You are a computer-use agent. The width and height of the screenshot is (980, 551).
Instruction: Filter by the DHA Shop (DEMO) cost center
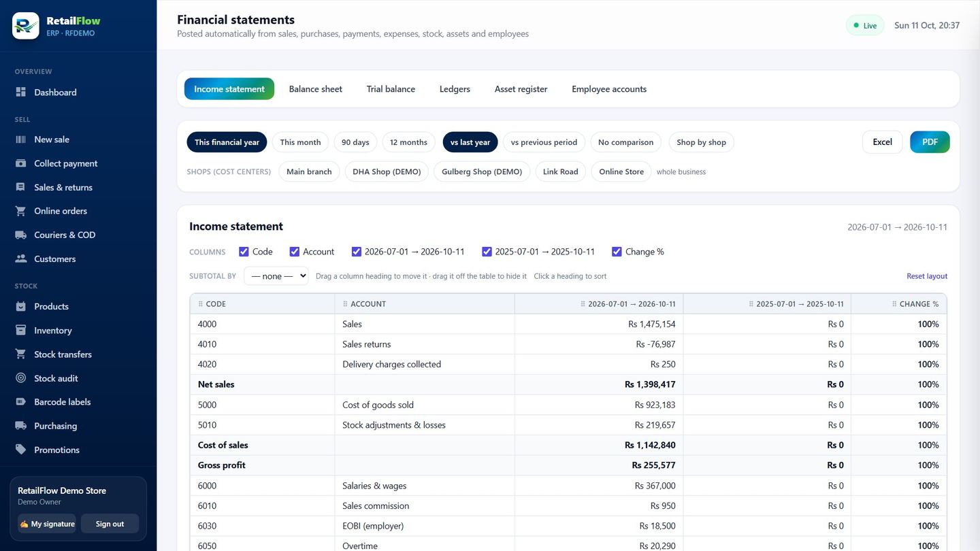(x=387, y=171)
